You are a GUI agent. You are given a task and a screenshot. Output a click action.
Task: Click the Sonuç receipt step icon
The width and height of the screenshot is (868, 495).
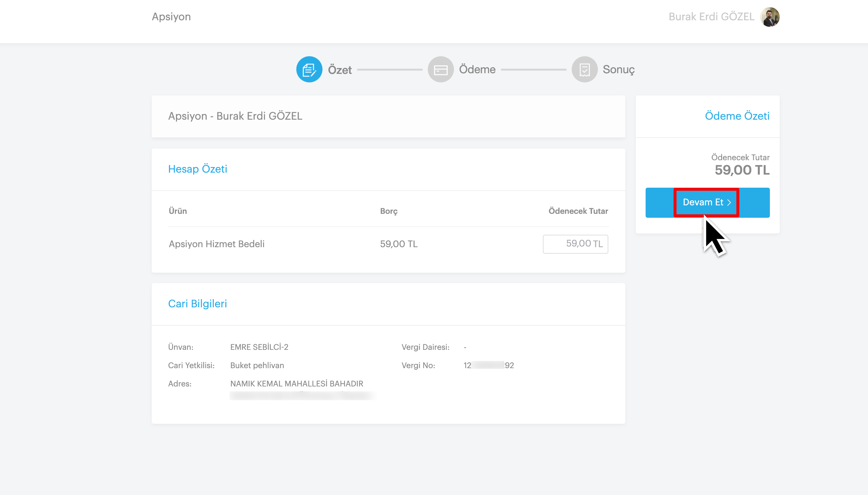584,69
